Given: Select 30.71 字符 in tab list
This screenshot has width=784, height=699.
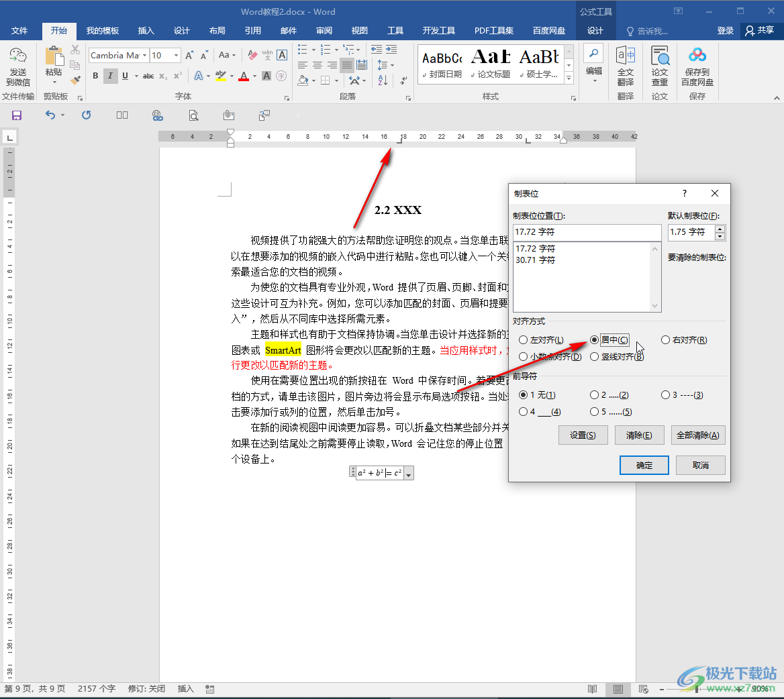Looking at the screenshot, I should pos(536,260).
